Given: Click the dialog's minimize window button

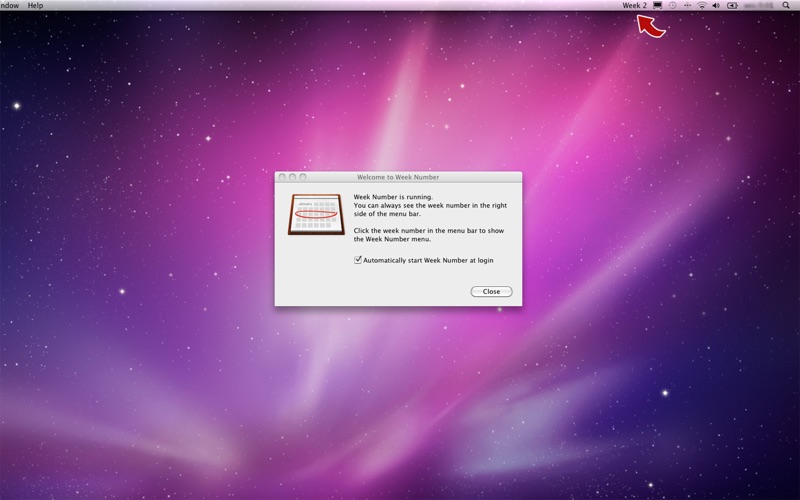Looking at the screenshot, I should 292,177.
